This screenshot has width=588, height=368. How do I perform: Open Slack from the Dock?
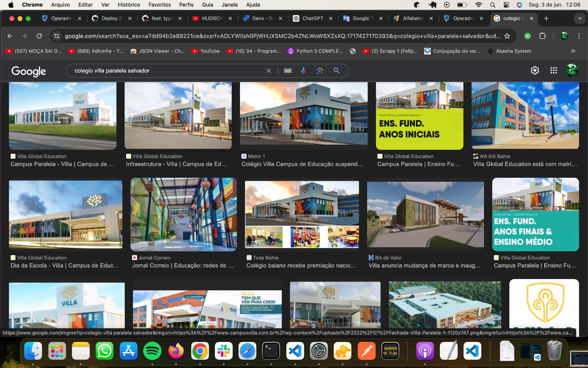223,351
